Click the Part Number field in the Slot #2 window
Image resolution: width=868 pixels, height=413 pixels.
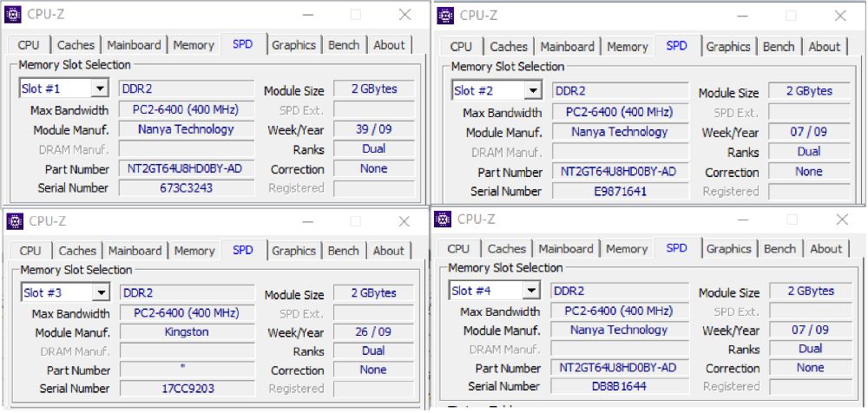coord(620,172)
